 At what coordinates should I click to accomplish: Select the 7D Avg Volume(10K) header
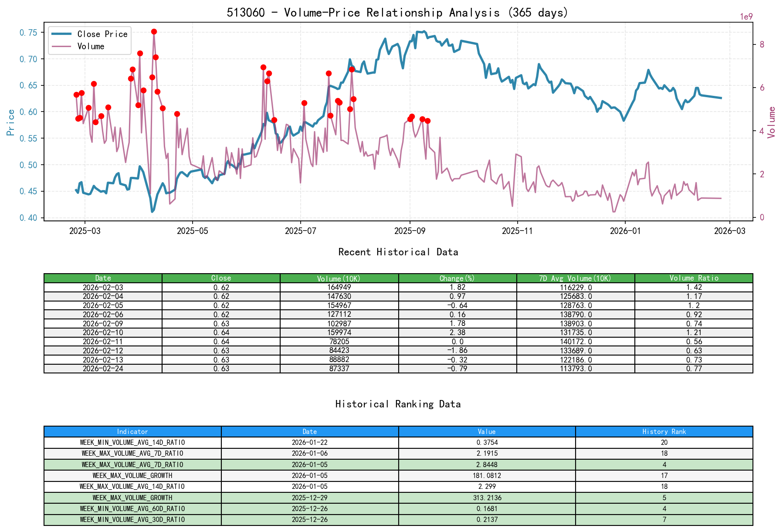tap(575, 278)
